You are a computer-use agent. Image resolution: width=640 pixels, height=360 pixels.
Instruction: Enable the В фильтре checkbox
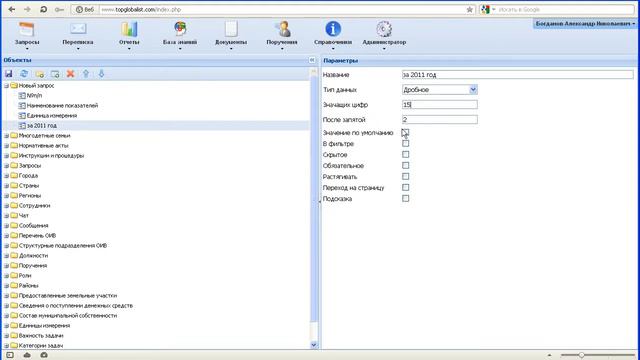[x=405, y=143]
